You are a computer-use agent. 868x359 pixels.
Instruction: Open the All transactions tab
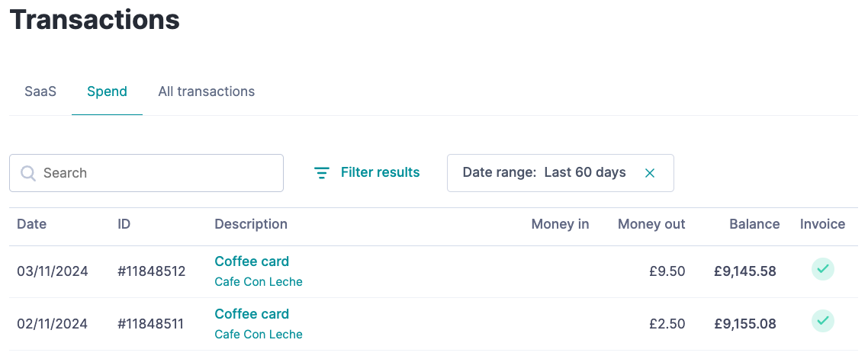[207, 91]
